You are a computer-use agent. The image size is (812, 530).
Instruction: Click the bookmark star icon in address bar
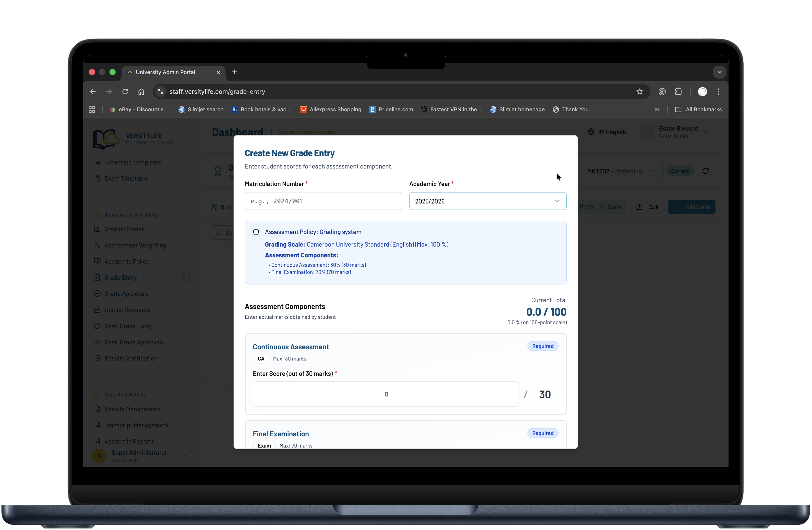639,92
